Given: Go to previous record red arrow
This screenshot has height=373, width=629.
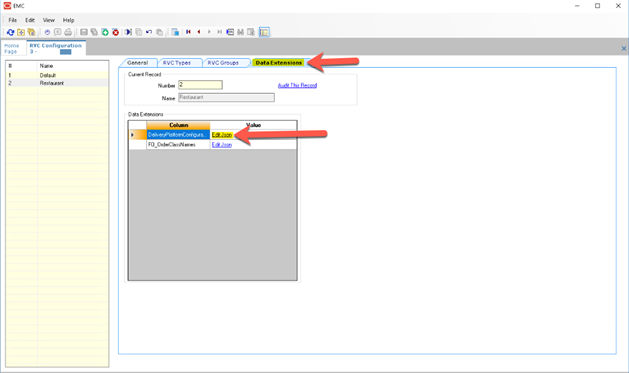Looking at the screenshot, I should click(x=199, y=32).
